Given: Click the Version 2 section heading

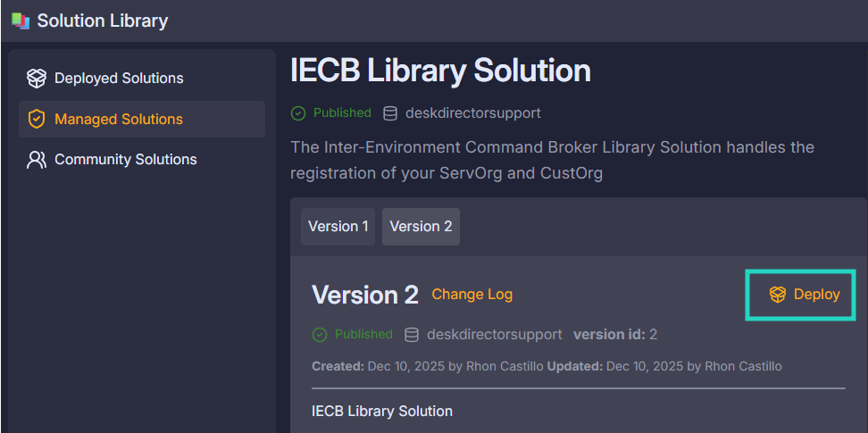Looking at the screenshot, I should pyautogui.click(x=364, y=296).
